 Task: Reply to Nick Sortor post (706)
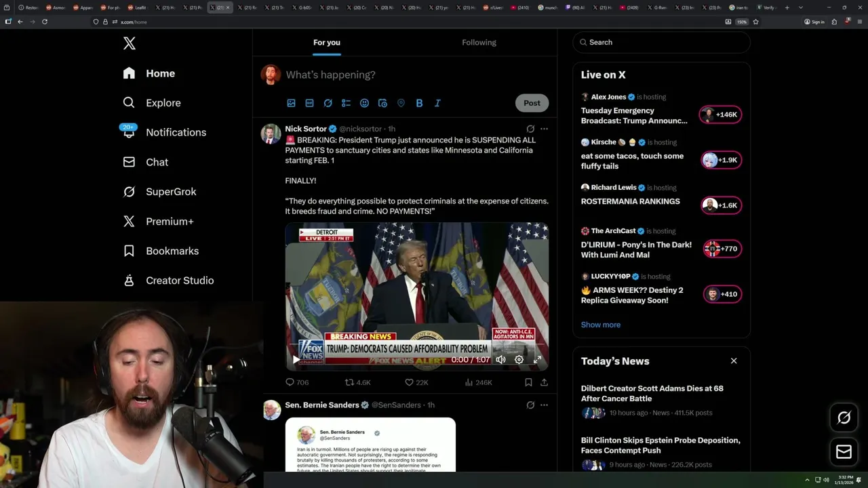[x=297, y=382]
